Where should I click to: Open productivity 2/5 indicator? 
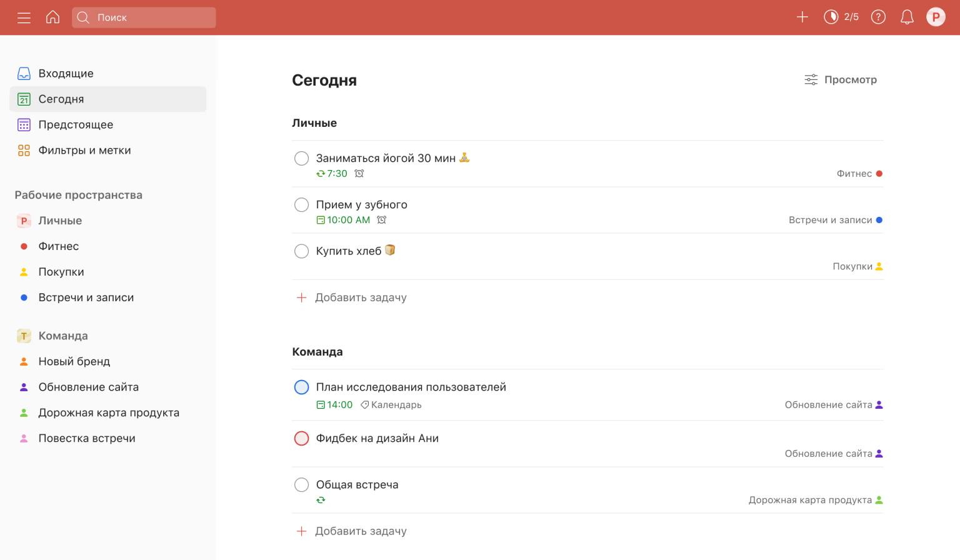[x=841, y=17]
